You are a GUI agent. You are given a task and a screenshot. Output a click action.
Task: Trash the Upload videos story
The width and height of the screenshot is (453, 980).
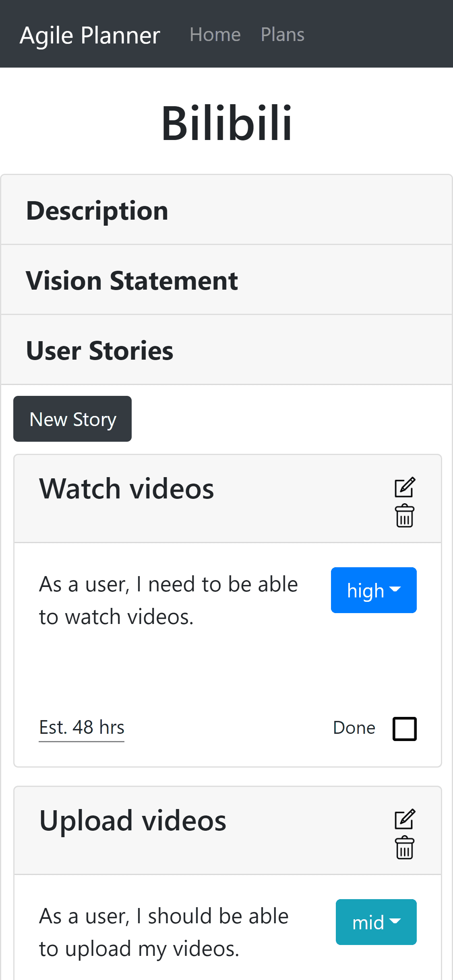point(404,848)
